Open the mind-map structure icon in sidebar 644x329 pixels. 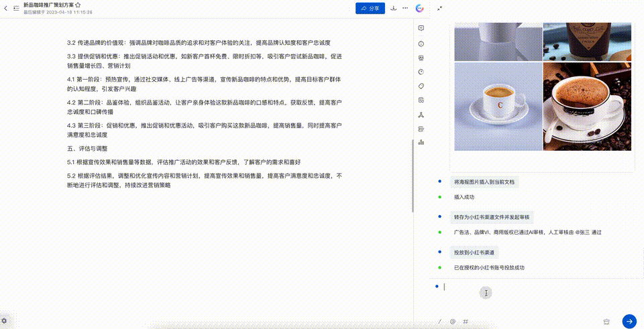coord(421,114)
